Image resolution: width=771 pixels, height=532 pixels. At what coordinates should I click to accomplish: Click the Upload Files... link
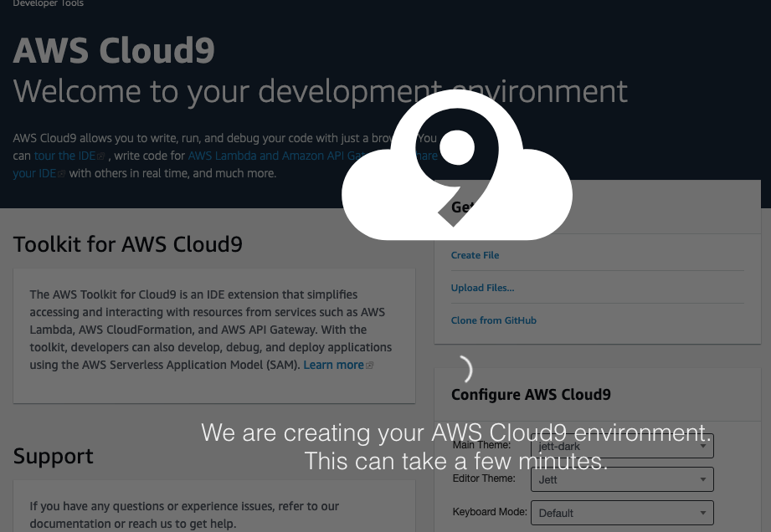click(x=482, y=288)
